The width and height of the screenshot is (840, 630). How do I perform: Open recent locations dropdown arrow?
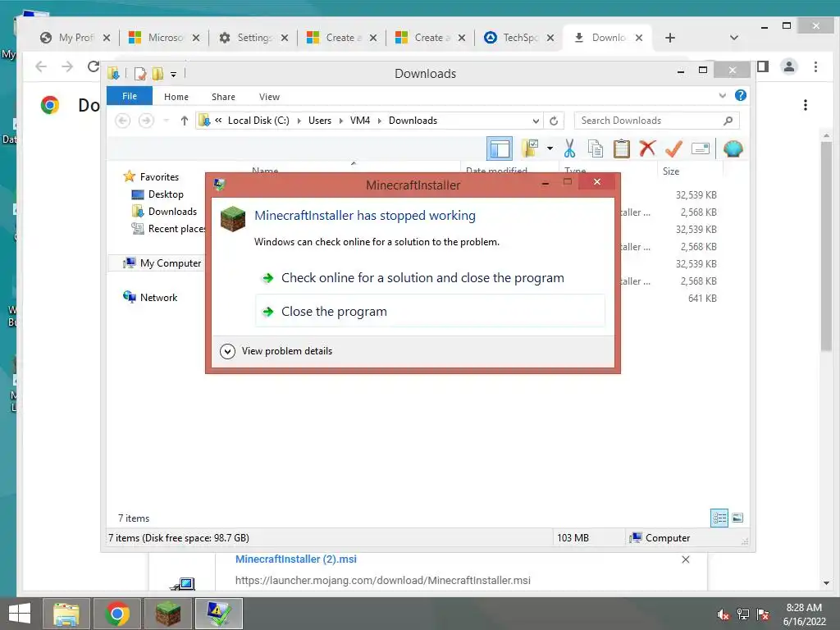point(166,121)
